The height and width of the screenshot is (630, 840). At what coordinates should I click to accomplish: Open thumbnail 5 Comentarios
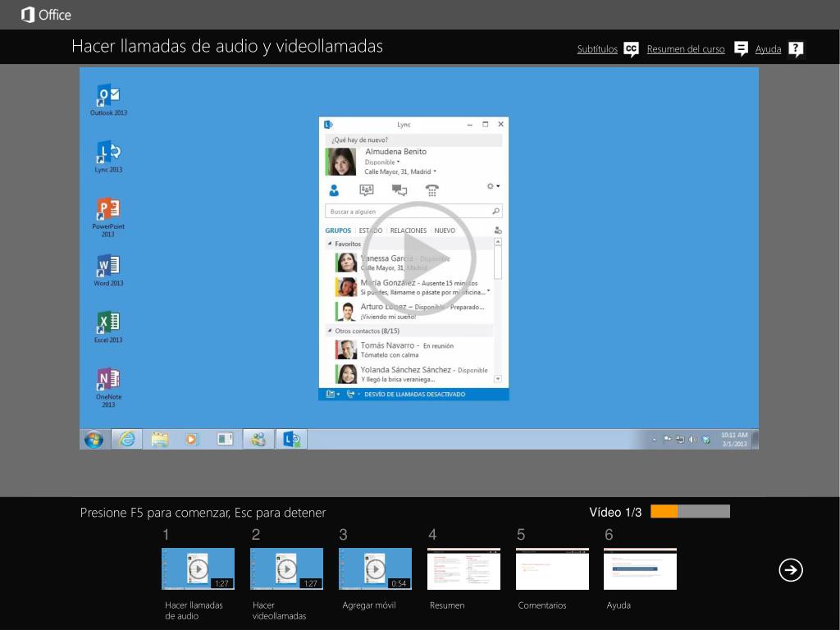click(552, 568)
